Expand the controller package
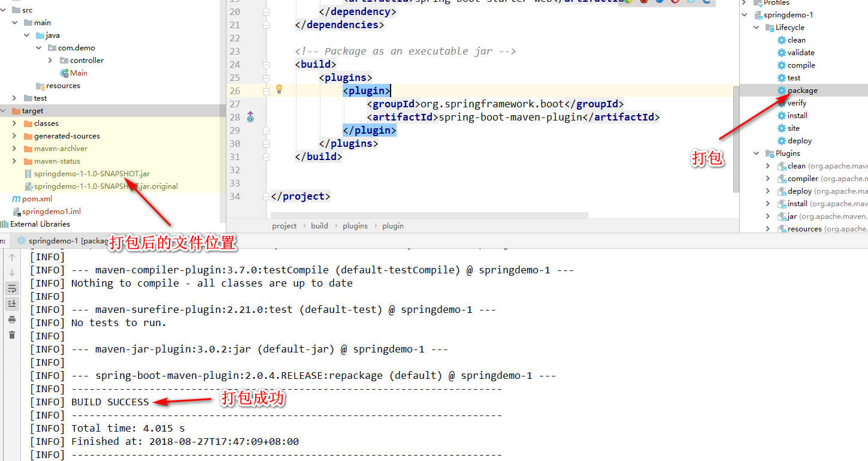The image size is (868, 461). (x=50, y=61)
